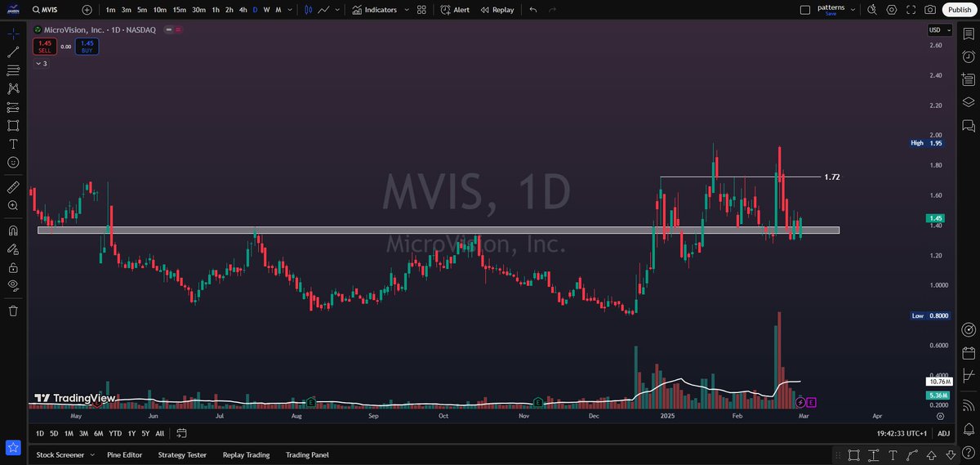Toggle ADJ adjusted data setting
The image size is (980, 465).
click(943, 433)
